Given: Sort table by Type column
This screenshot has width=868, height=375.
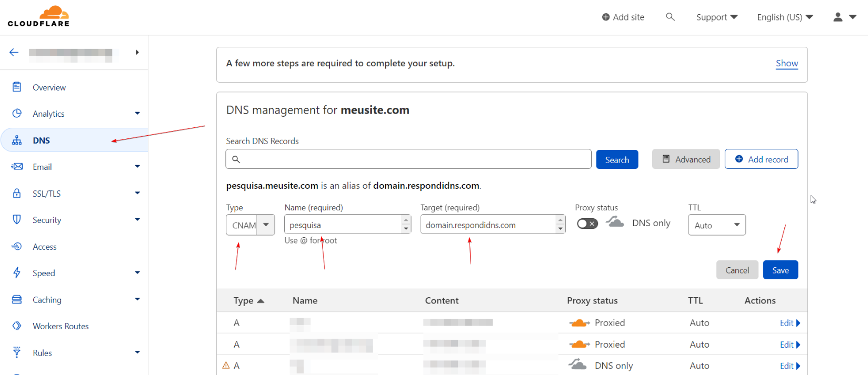Looking at the screenshot, I should [248, 301].
